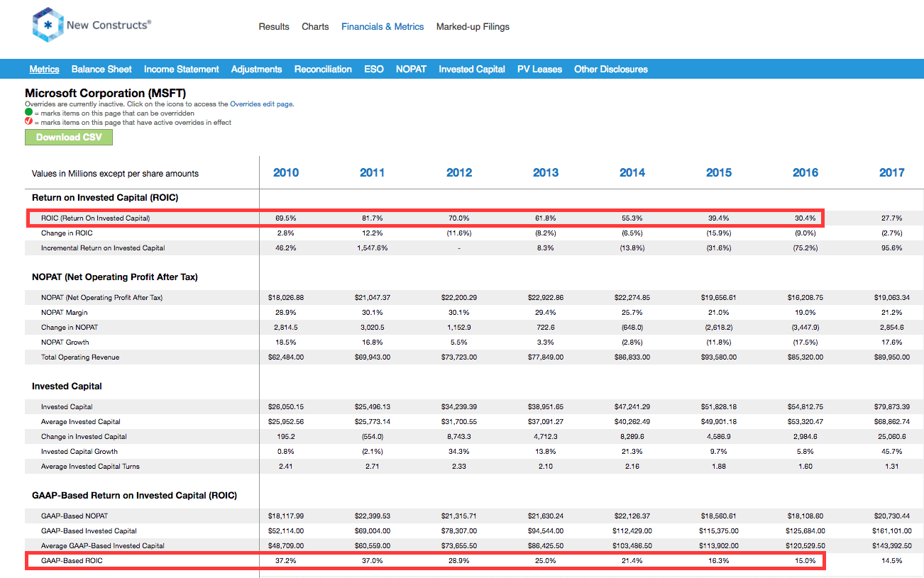Click the 2017 column header
The height and width of the screenshot is (578, 924).
tap(892, 172)
